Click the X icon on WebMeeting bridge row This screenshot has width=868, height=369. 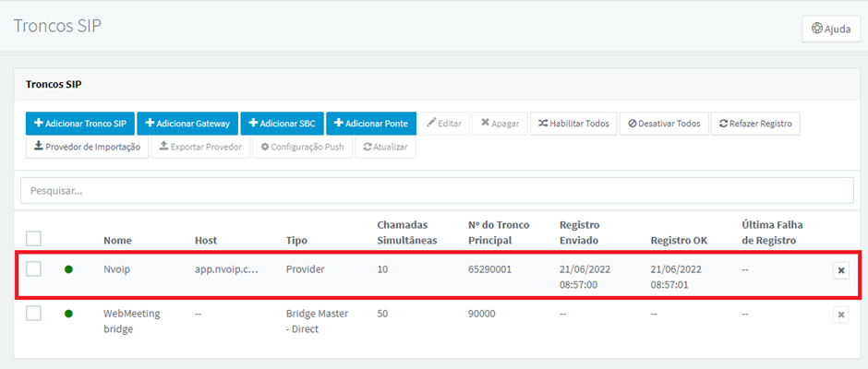tap(840, 315)
